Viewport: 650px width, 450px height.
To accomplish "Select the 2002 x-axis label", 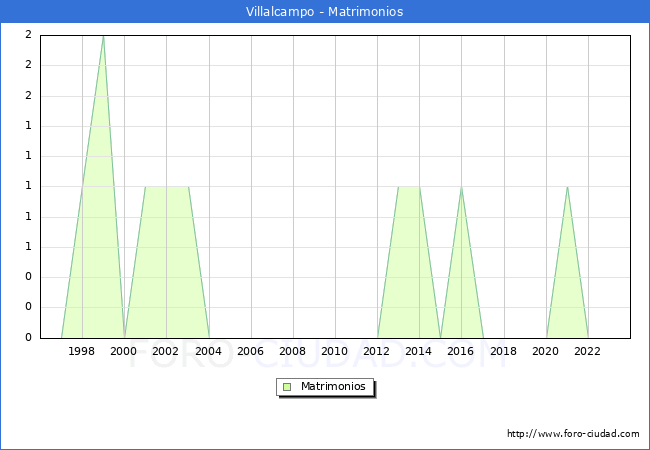I will (x=166, y=351).
